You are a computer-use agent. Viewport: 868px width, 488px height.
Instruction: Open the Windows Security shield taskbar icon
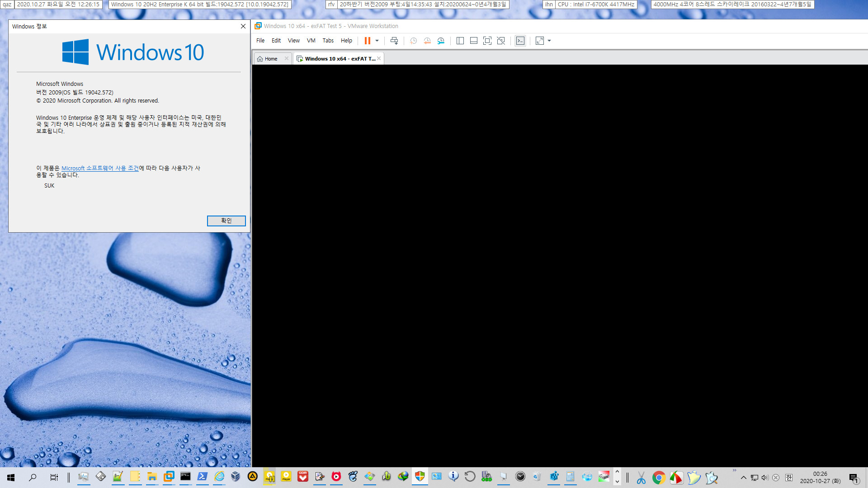pyautogui.click(x=420, y=477)
